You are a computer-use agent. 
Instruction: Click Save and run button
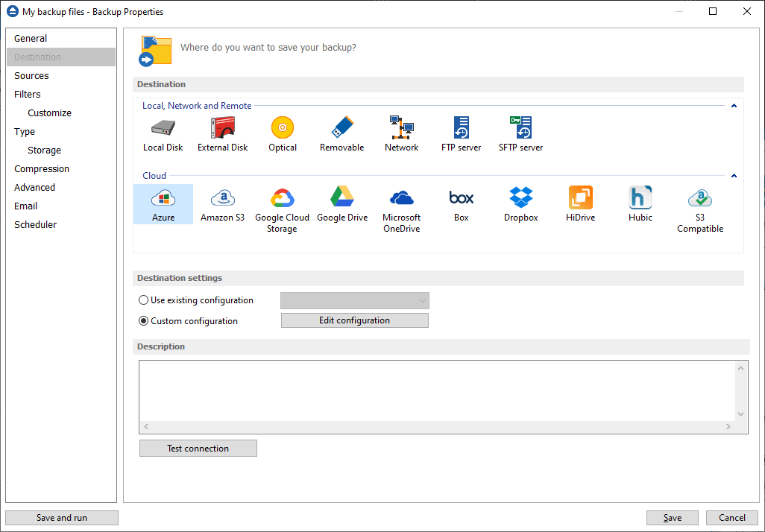61,518
